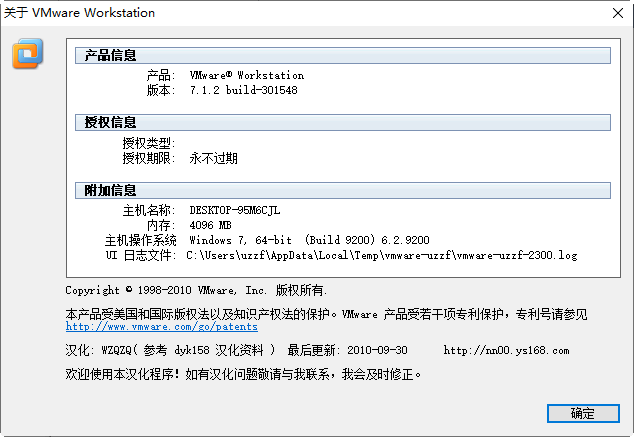This screenshot has height=437, width=634.
Task: Click the Copyright 1998-2010 VMware line
Action: pos(196,290)
